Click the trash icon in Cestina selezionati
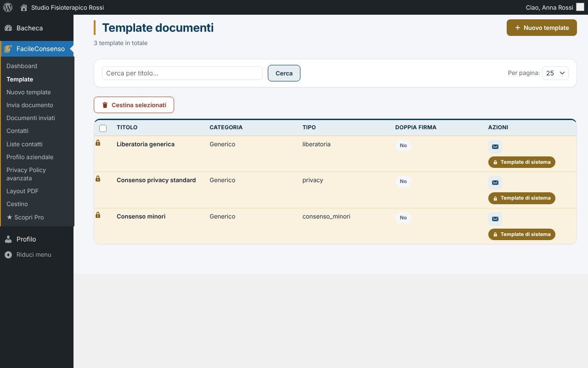588x368 pixels. point(105,105)
